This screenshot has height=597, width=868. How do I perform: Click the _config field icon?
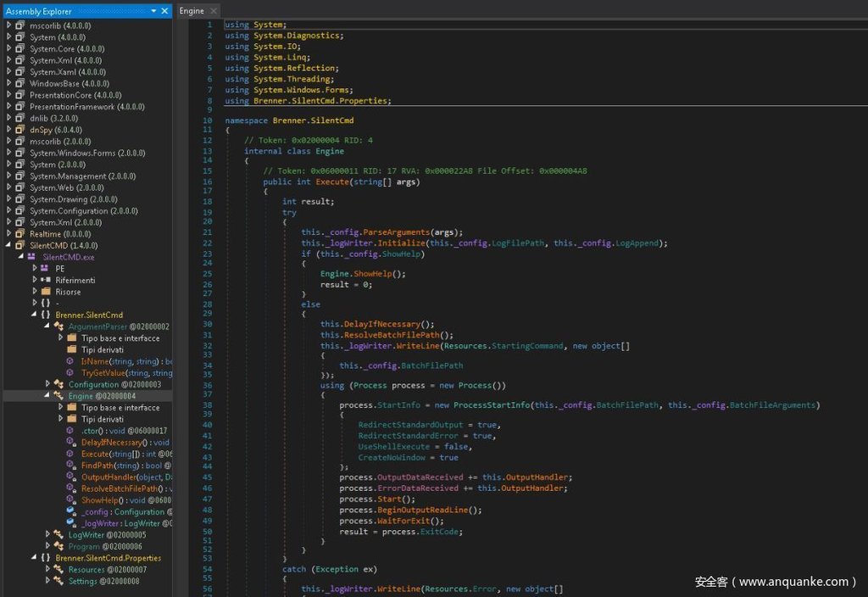point(71,512)
